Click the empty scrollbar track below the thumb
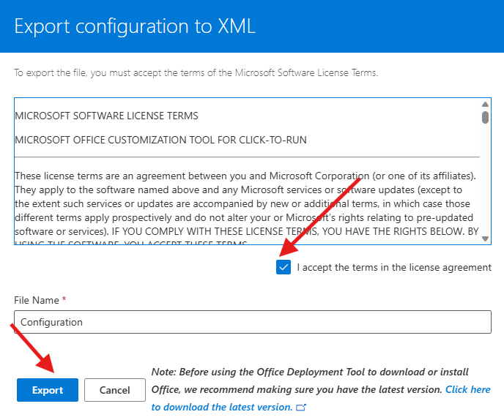Screen dimensions: 504x420 coord(485,183)
